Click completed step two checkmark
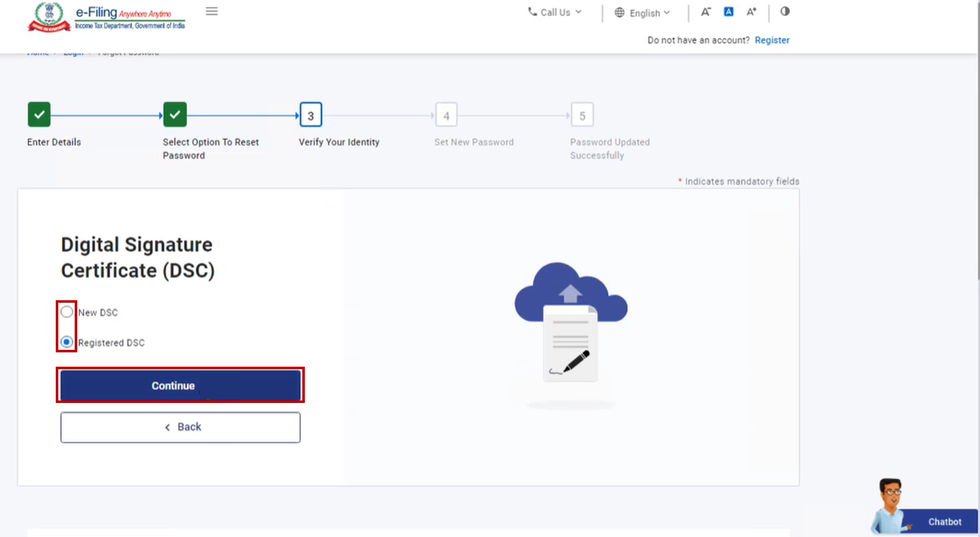The height and width of the screenshot is (537, 980). (x=175, y=115)
